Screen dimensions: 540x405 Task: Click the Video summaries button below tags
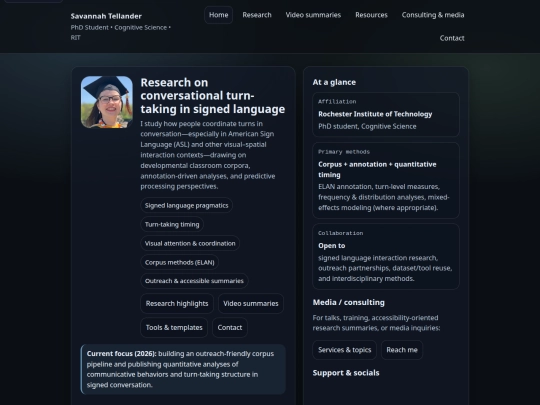coord(251,303)
